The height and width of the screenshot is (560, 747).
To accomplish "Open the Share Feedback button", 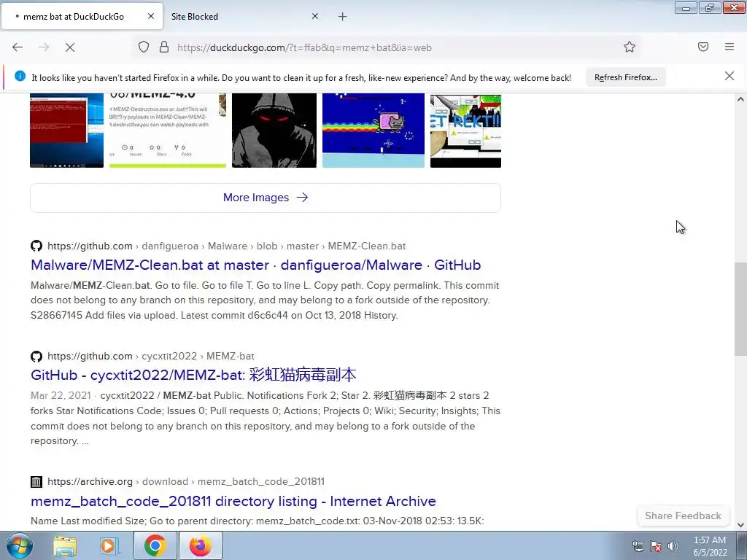I will 683,516.
